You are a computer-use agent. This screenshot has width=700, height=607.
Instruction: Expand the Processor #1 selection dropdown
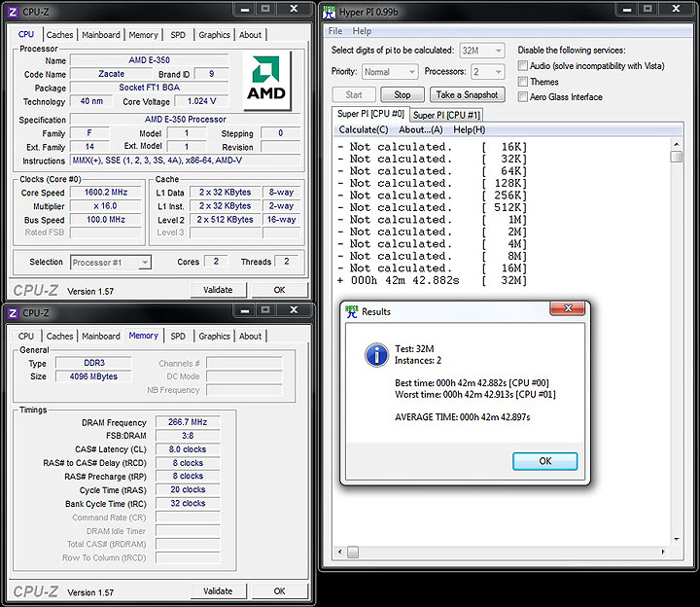pos(111,263)
